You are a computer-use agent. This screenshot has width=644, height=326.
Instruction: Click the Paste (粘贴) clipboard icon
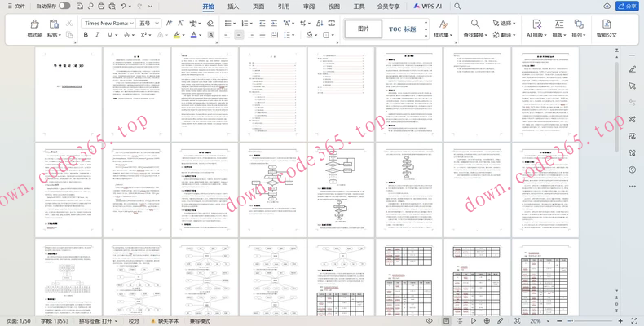point(53,24)
